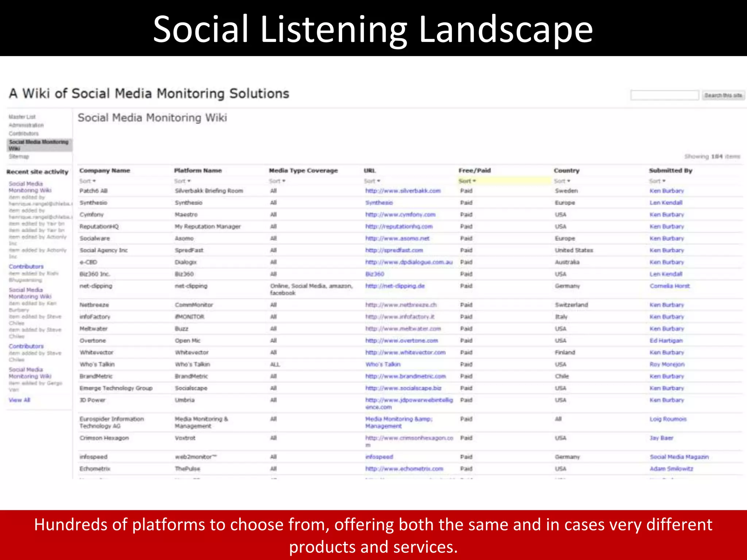Image resolution: width=747 pixels, height=560 pixels.
Task: Open the meltwater.com URL link
Action: coord(403,328)
